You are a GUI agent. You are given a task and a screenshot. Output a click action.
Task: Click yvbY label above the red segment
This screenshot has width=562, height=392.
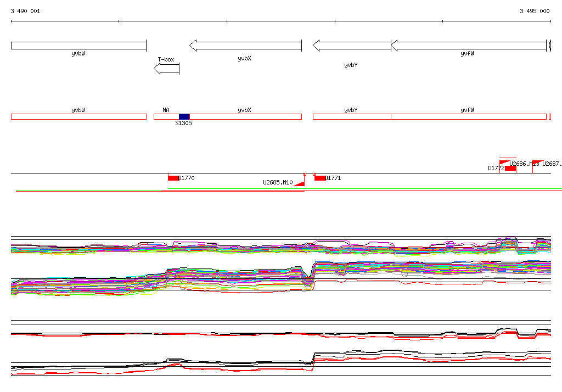[351, 110]
